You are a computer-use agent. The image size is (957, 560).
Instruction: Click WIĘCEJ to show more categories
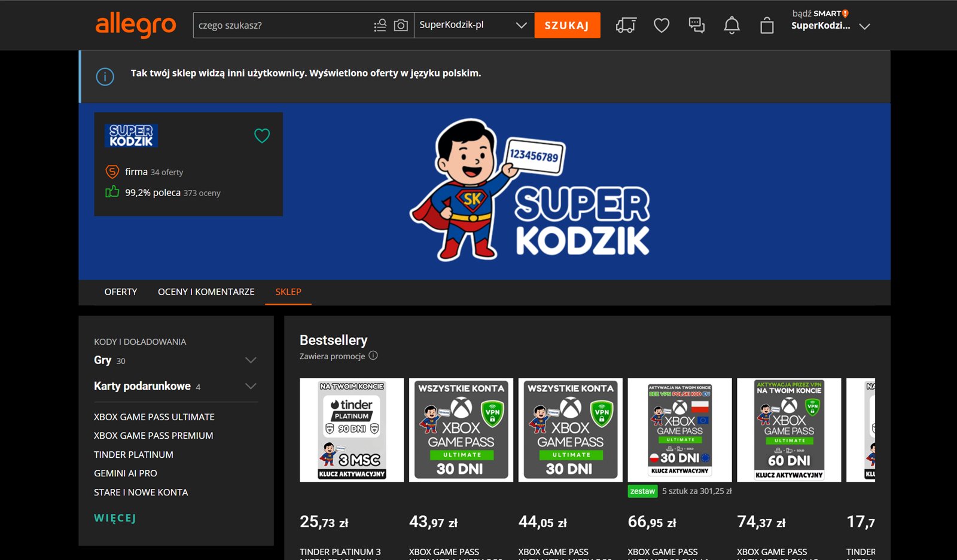(x=115, y=518)
